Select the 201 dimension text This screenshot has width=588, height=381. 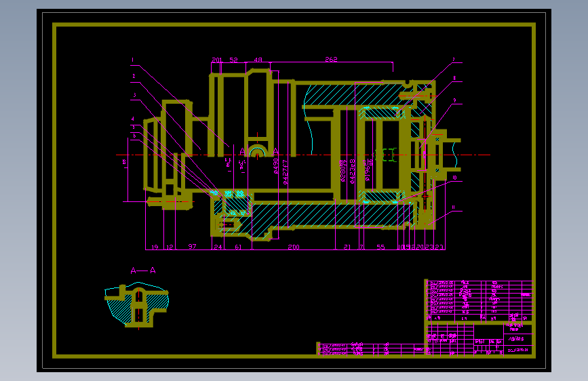click(217, 60)
